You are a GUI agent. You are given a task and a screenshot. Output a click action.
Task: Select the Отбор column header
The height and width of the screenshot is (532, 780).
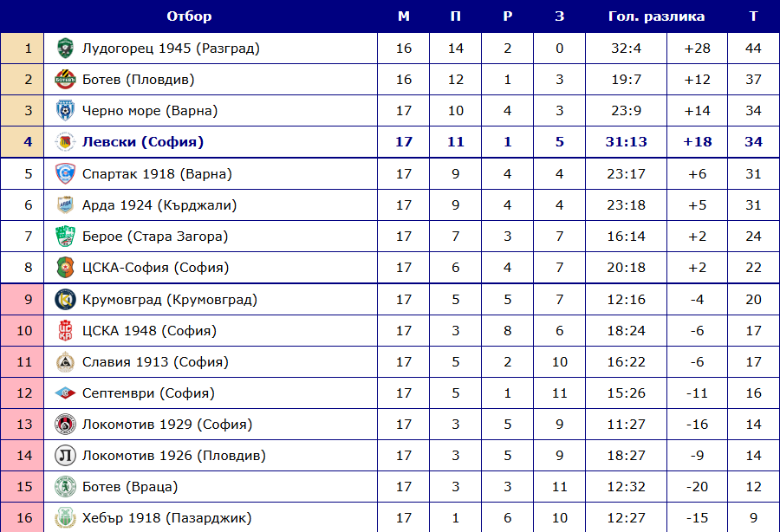189,16
